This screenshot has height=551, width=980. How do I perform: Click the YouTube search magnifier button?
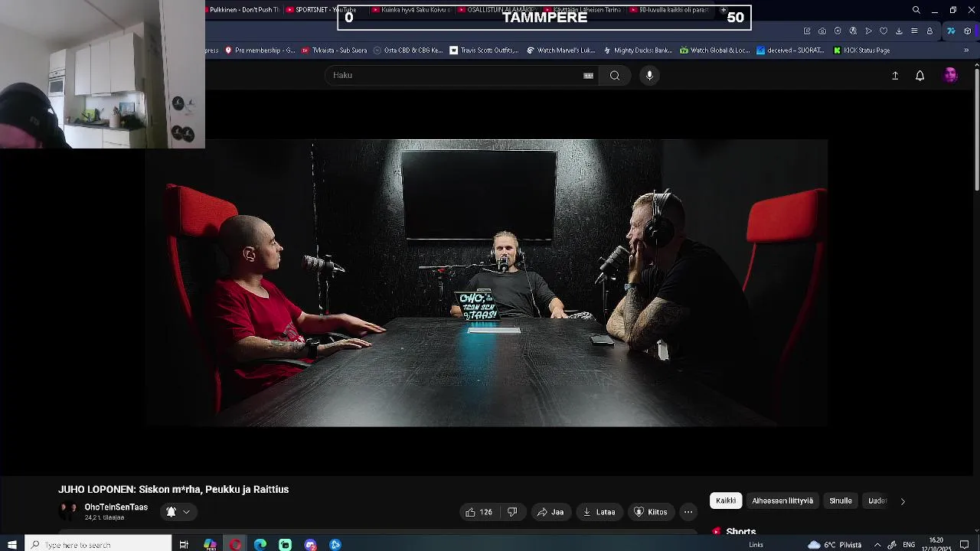[614, 75]
